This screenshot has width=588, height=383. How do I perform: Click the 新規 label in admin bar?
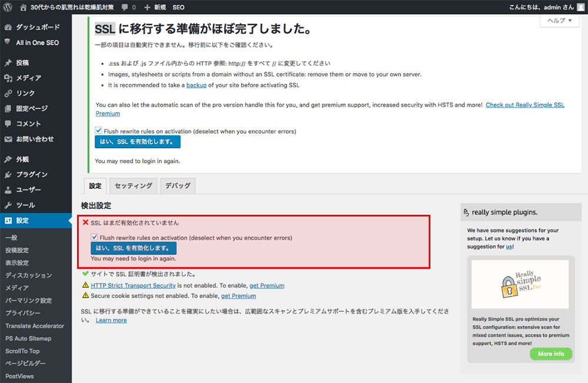point(160,7)
